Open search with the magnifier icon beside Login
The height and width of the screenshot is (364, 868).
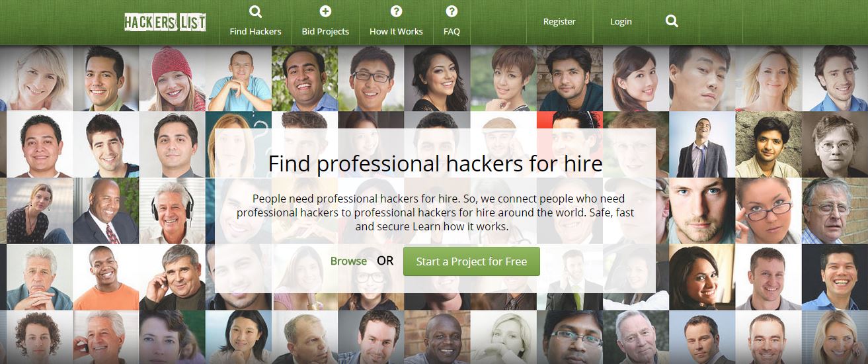(672, 21)
